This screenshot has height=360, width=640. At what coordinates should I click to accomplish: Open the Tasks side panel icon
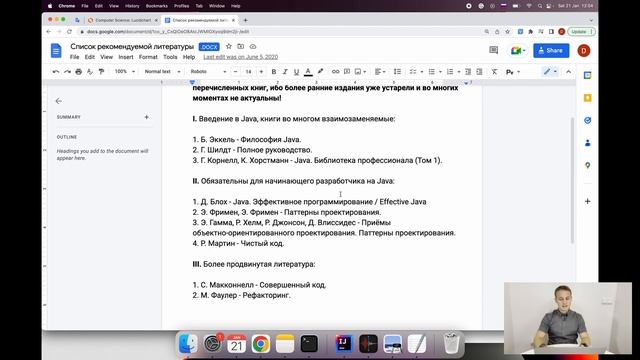tap(587, 120)
